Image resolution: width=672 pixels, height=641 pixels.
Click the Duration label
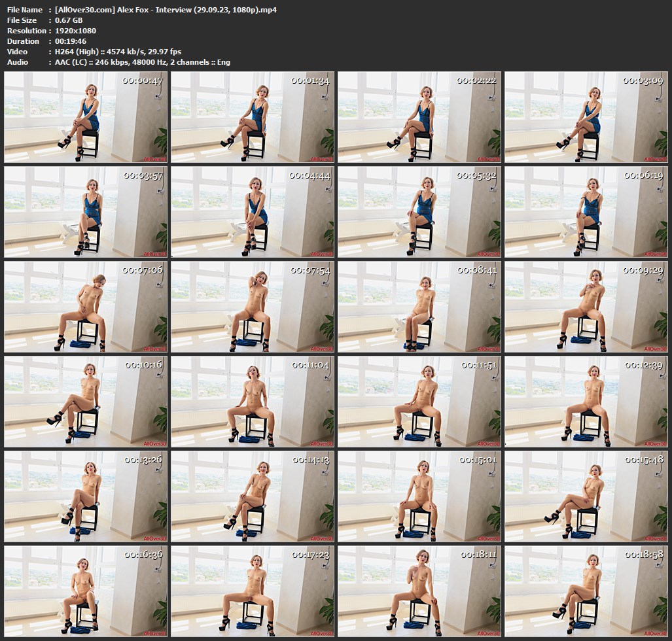pos(24,41)
